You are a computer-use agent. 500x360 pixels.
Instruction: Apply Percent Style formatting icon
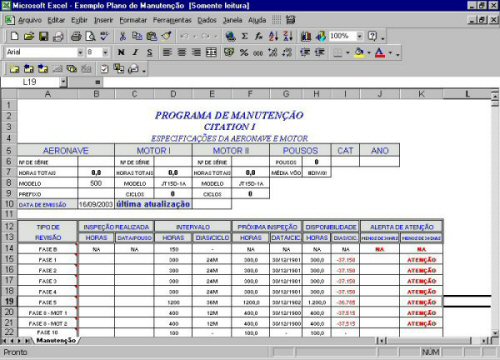244,52
